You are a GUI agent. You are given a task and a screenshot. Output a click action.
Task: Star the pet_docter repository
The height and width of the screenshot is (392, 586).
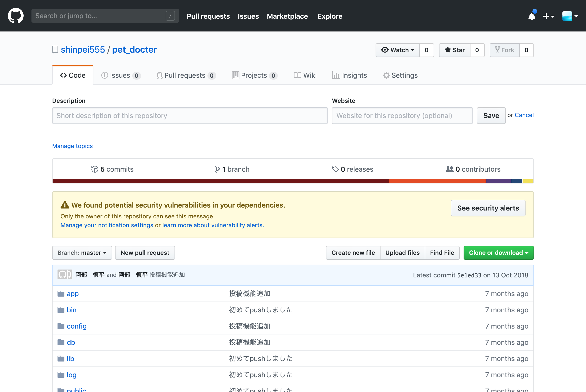[454, 50]
